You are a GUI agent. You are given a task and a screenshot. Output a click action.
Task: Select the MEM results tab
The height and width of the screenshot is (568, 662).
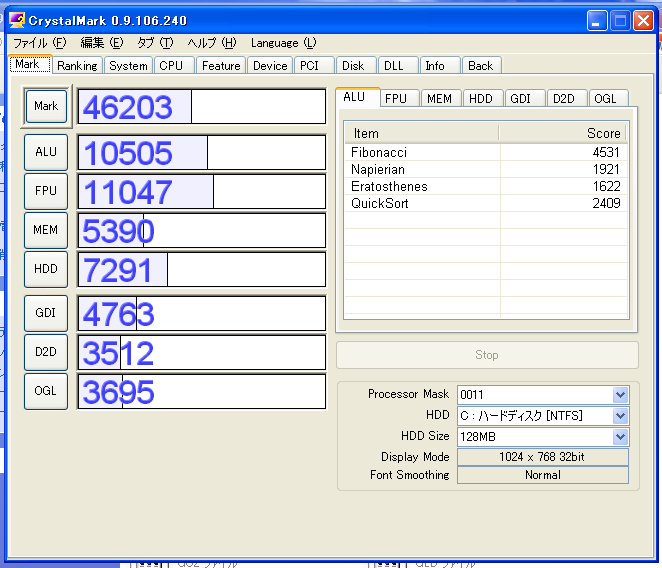coord(441,99)
